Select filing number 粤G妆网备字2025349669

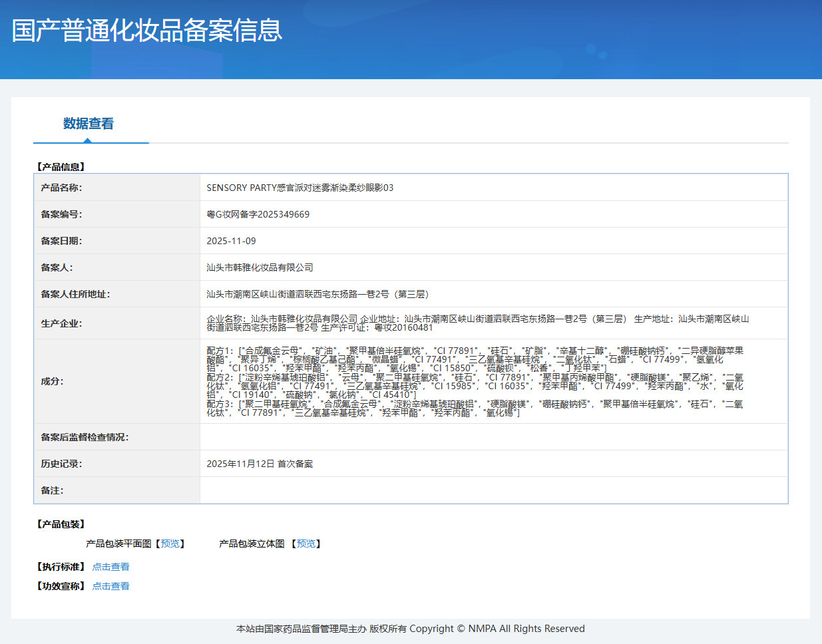258,214
